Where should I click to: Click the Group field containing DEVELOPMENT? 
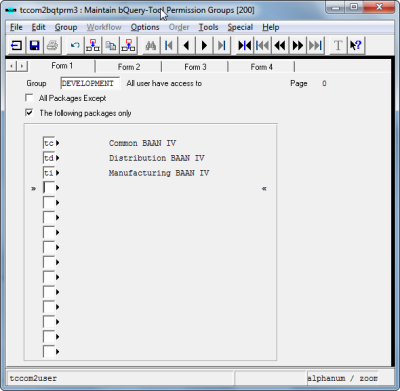90,83
